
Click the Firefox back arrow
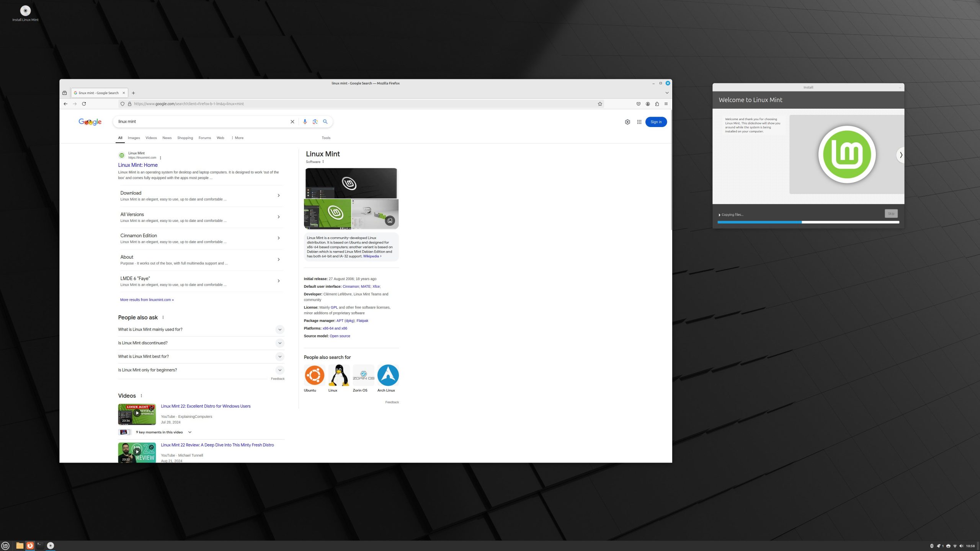65,104
